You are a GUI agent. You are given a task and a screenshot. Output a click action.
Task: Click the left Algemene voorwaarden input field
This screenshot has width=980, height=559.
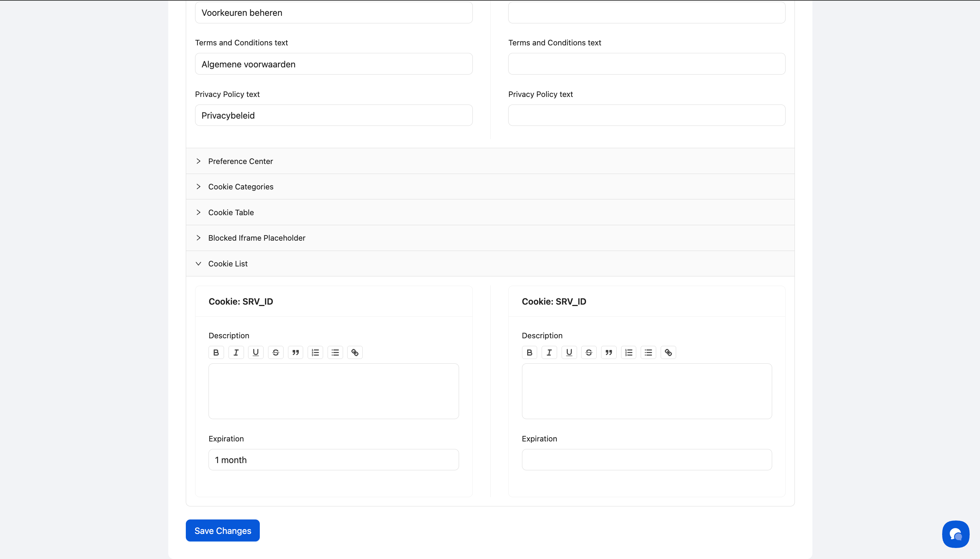click(x=333, y=64)
